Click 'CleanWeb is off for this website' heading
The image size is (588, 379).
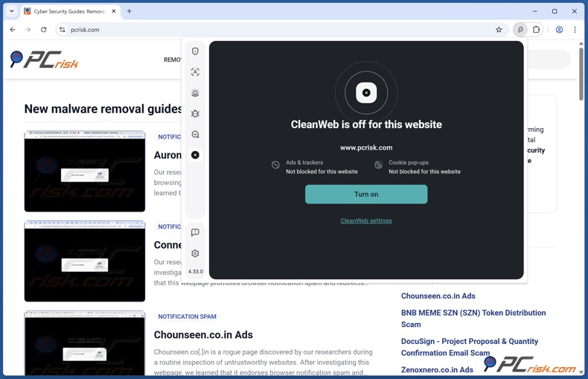pos(366,124)
